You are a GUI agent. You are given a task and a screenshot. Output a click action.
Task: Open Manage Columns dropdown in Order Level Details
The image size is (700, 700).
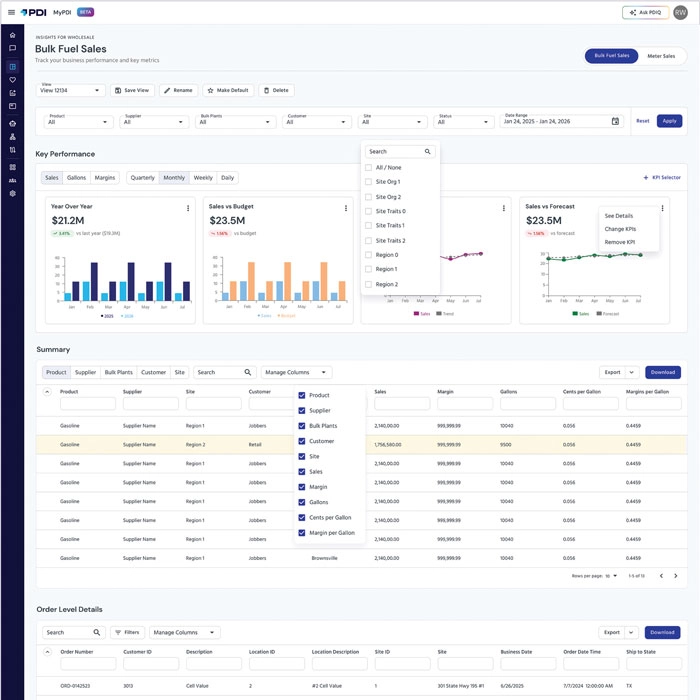(185, 632)
